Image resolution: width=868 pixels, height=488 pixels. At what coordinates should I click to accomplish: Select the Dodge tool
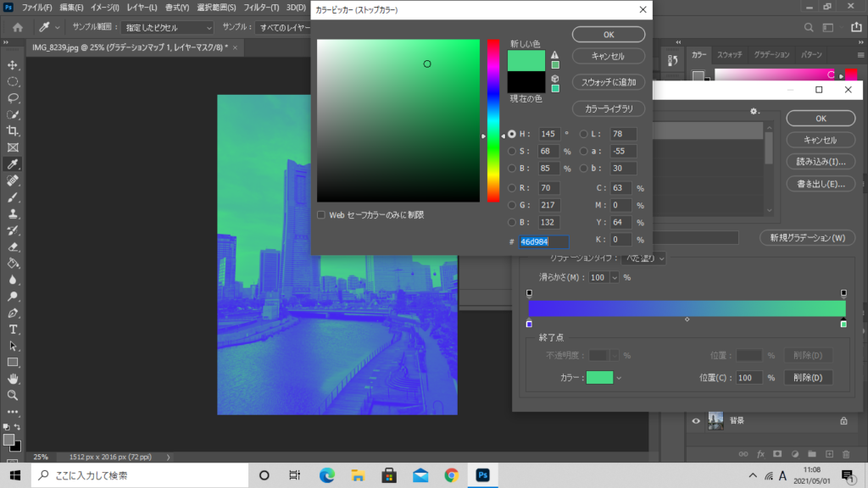coord(12,297)
